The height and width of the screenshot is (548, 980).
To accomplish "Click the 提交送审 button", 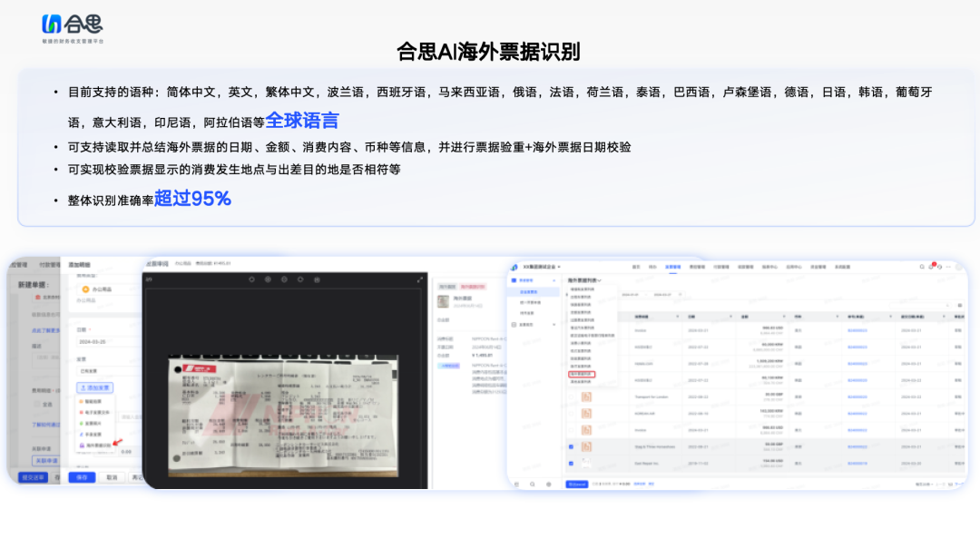I will pos(34,477).
